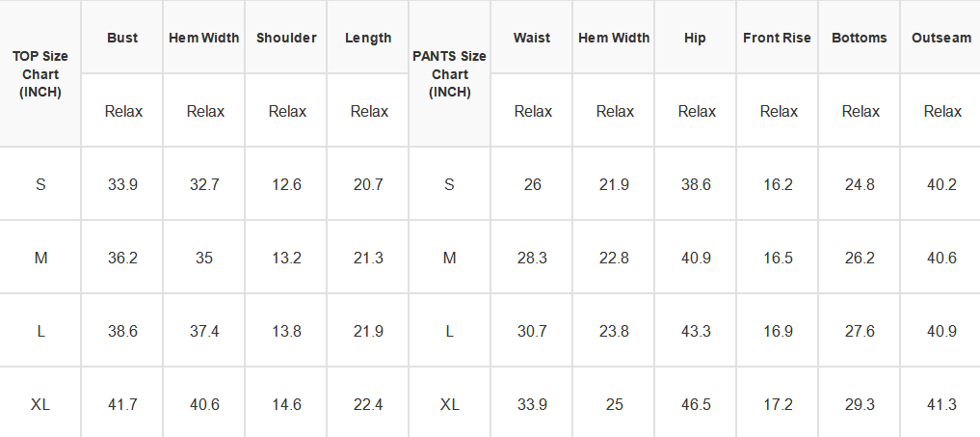This screenshot has width=980, height=437.
Task: Select the Shoulder column header
Action: click(x=286, y=38)
